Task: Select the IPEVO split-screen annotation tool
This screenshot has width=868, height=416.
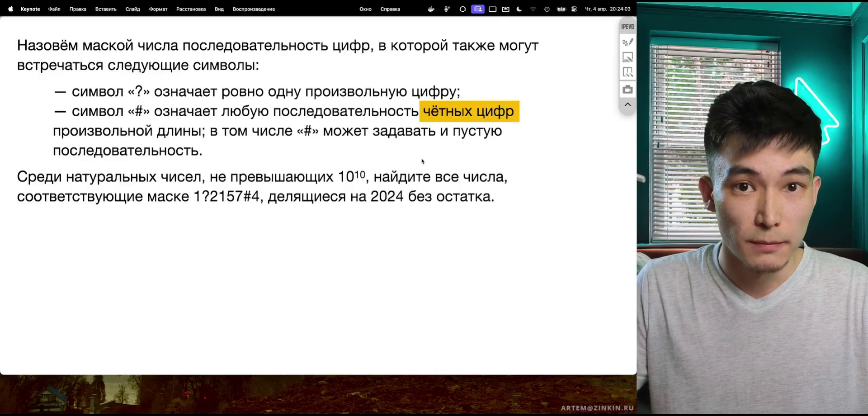Action: pyautogui.click(x=627, y=72)
